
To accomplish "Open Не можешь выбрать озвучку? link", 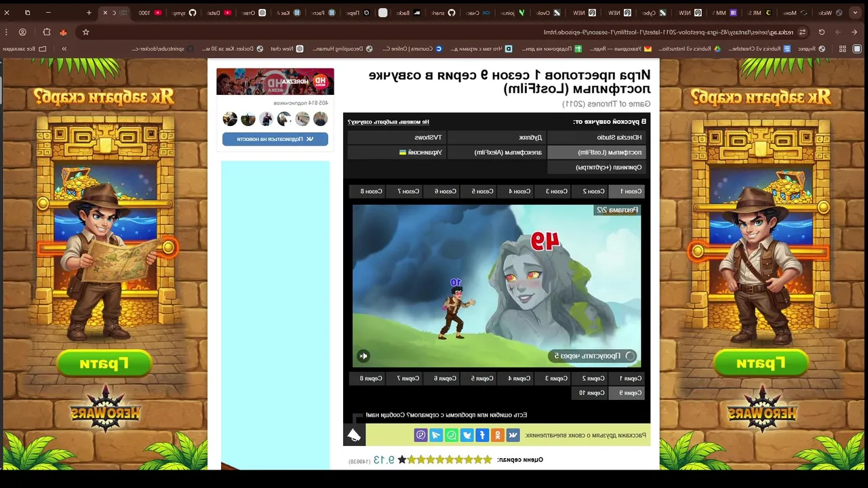I will click(389, 122).
